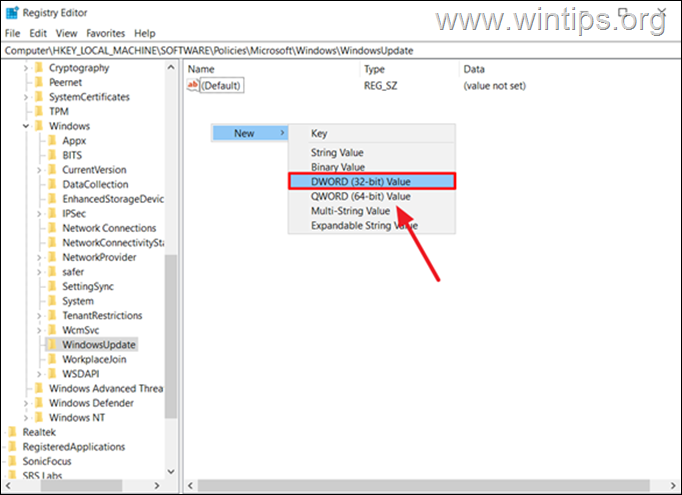Viewport: 682px width, 495px height.
Task: Click the Realtek folder icon
Action: [x=13, y=432]
